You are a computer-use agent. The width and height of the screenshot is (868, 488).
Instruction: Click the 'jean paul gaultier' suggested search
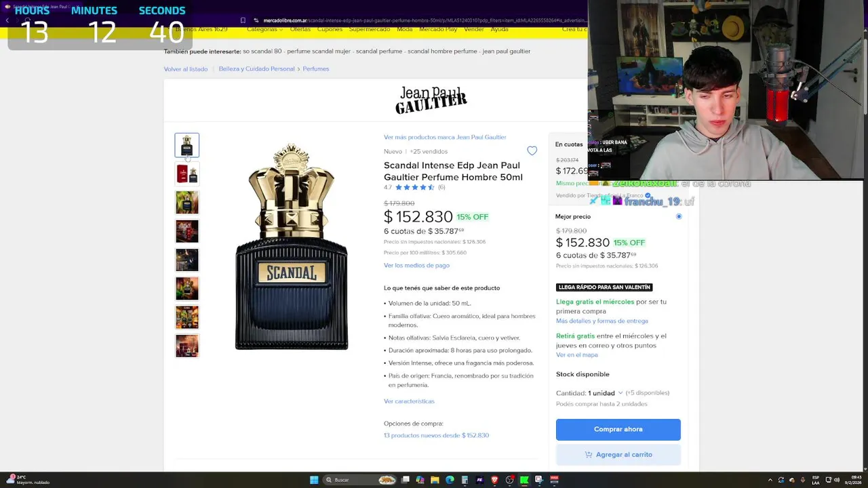(x=507, y=52)
